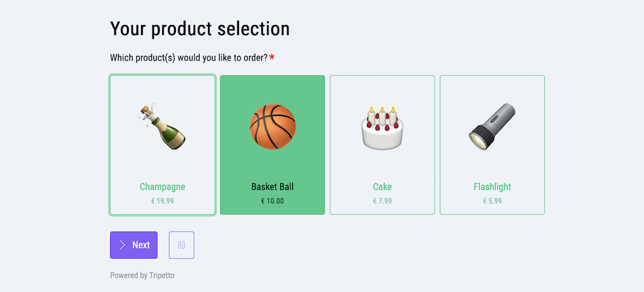The height and width of the screenshot is (292, 644).
Task: Click the € 19.99 price text
Action: (x=162, y=201)
